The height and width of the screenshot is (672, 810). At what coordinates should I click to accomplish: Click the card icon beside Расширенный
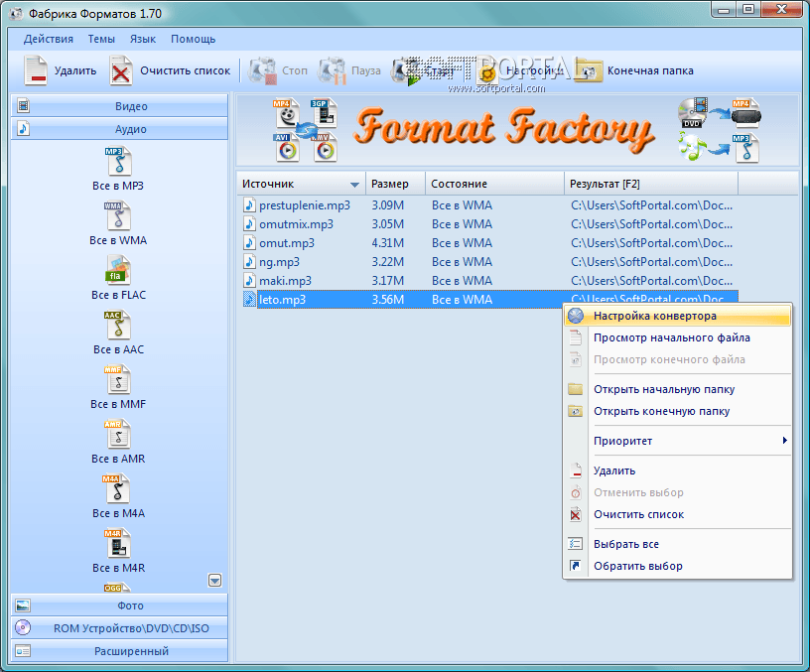coord(23,651)
